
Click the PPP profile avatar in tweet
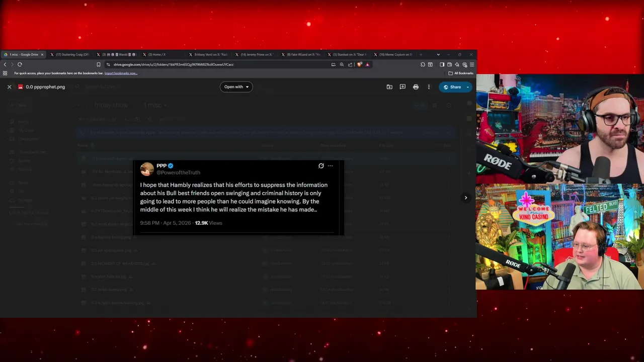(147, 169)
